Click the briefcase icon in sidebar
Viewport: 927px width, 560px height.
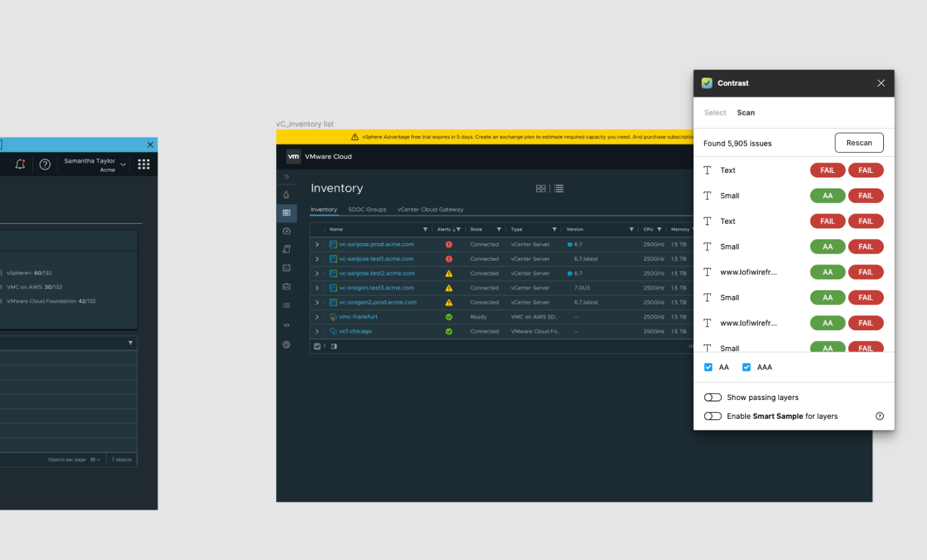286,286
